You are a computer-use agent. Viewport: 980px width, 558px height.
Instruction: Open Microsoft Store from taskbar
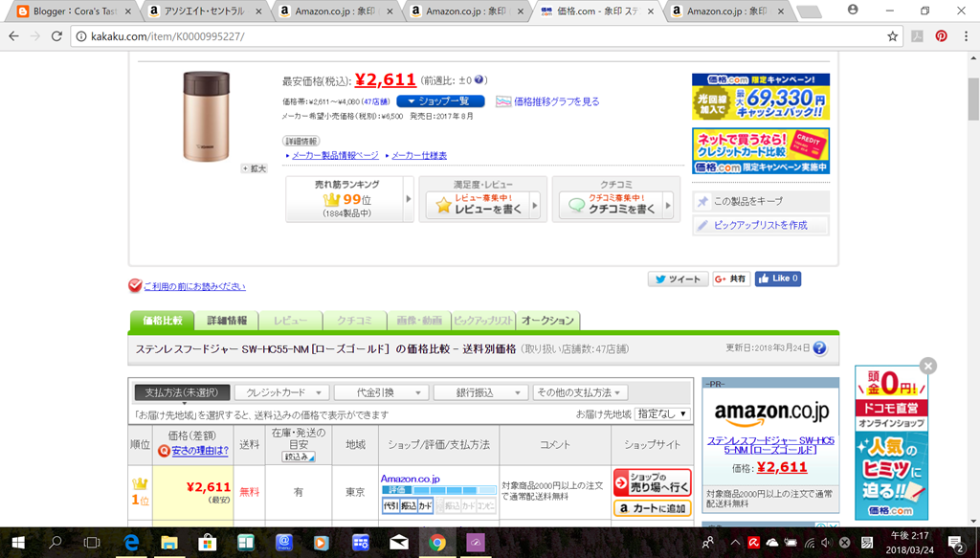point(208,543)
